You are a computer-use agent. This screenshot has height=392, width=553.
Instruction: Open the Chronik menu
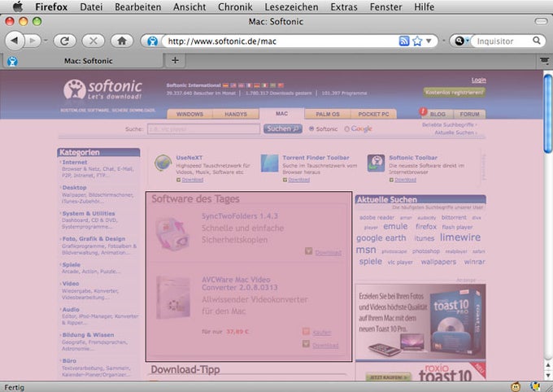(x=235, y=7)
